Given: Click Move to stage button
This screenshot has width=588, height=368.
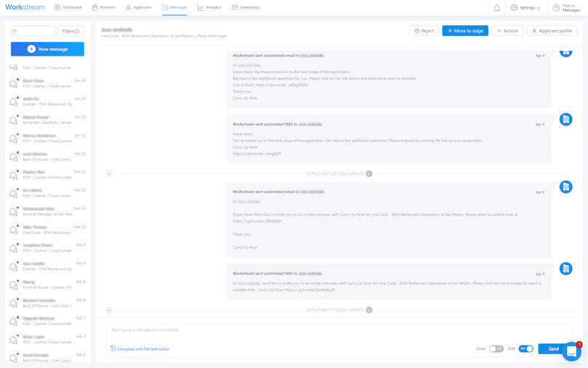Looking at the screenshot, I should tap(465, 31).
